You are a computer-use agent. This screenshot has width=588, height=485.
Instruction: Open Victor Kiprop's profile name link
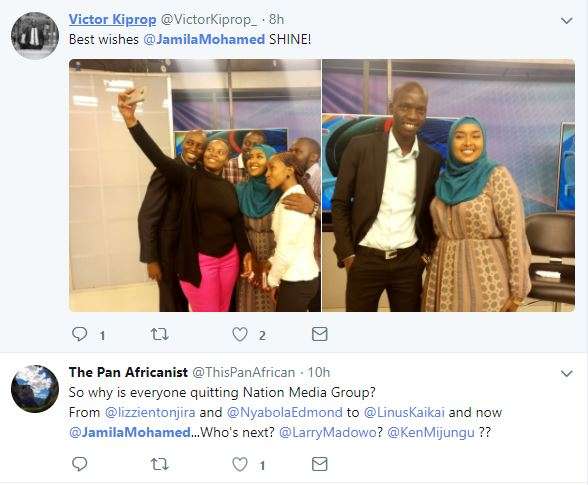click(x=112, y=20)
